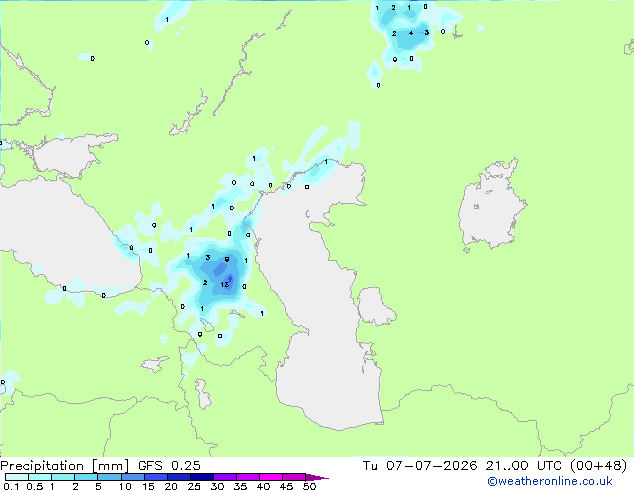Choose the 40–45 mm magenta legend swatch
Image resolution: width=634 pixels, height=490 pixels.
(x=271, y=477)
